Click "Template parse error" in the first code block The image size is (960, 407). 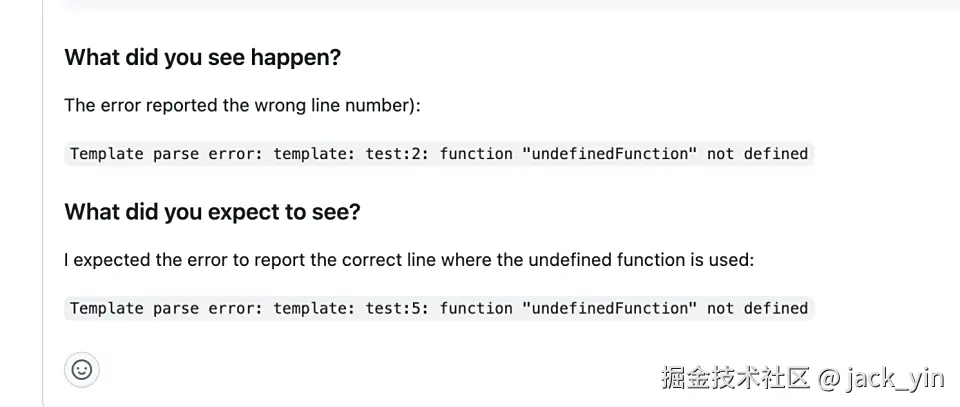166,154
